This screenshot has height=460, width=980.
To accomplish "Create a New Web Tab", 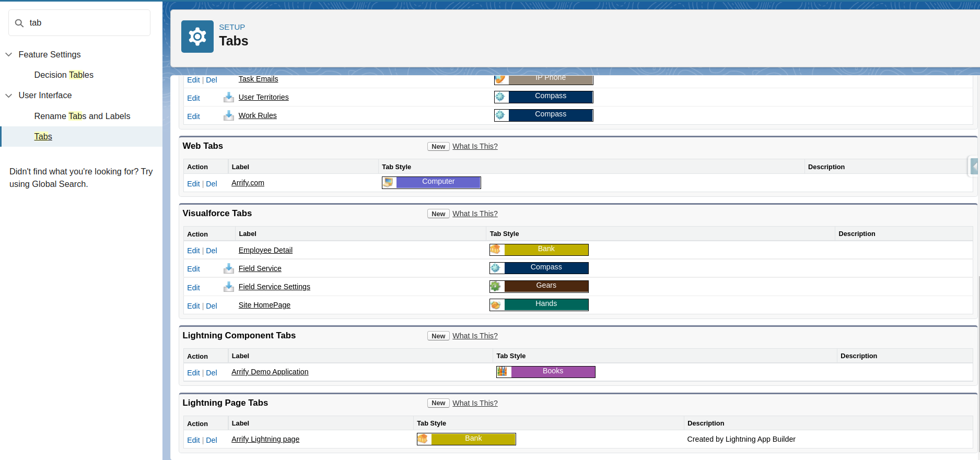I will point(438,147).
